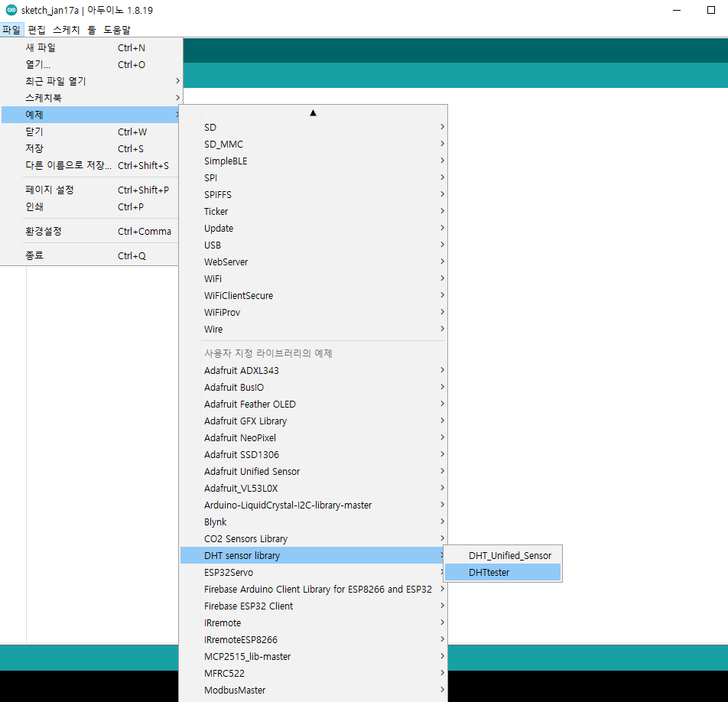Open the 편집 menu
Screen dimensions: 728x702
pyautogui.click(x=37, y=30)
